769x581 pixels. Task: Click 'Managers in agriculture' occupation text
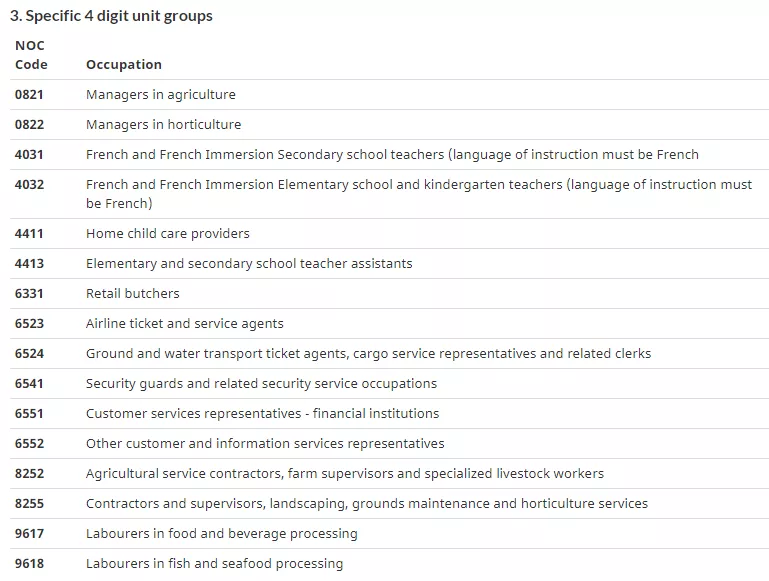click(160, 94)
